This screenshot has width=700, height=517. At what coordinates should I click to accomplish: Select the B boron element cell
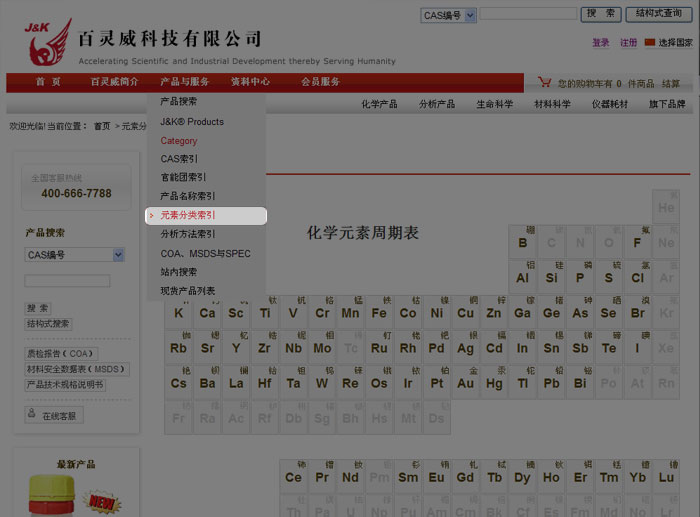pos(522,242)
